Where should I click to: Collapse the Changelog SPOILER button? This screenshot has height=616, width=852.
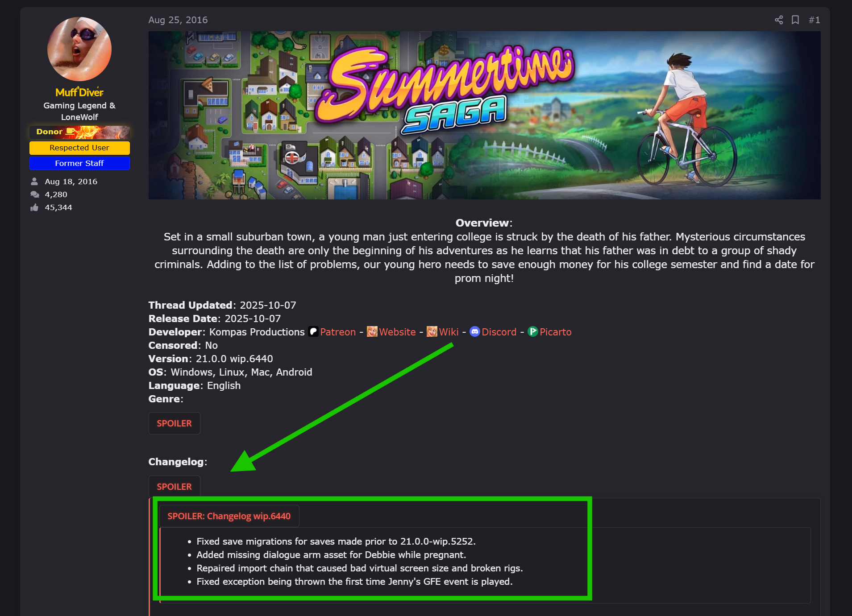174,487
